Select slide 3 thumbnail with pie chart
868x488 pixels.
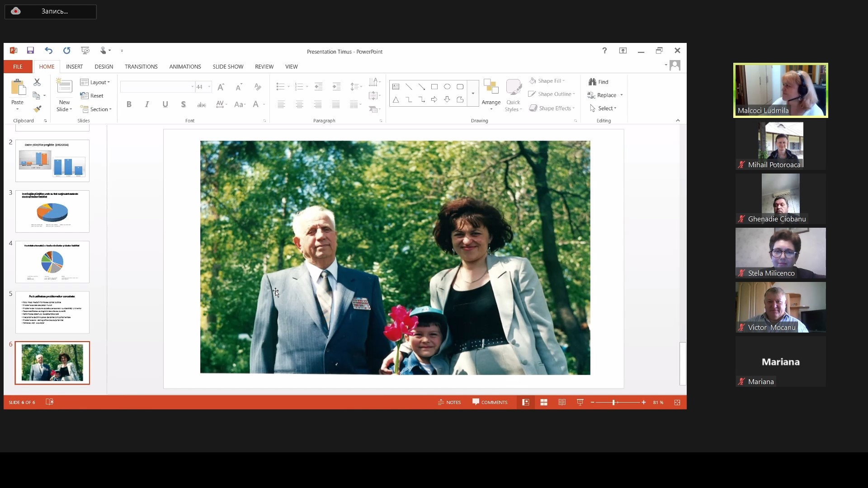tap(52, 211)
